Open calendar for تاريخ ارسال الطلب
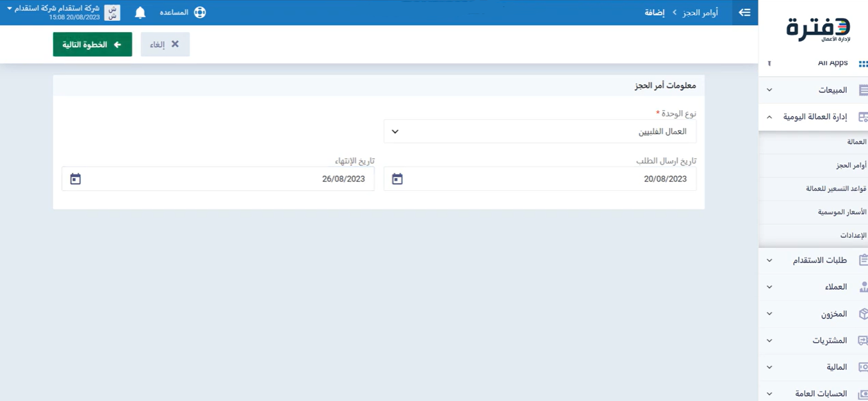Image resolution: width=868 pixels, height=401 pixels. pos(397,179)
